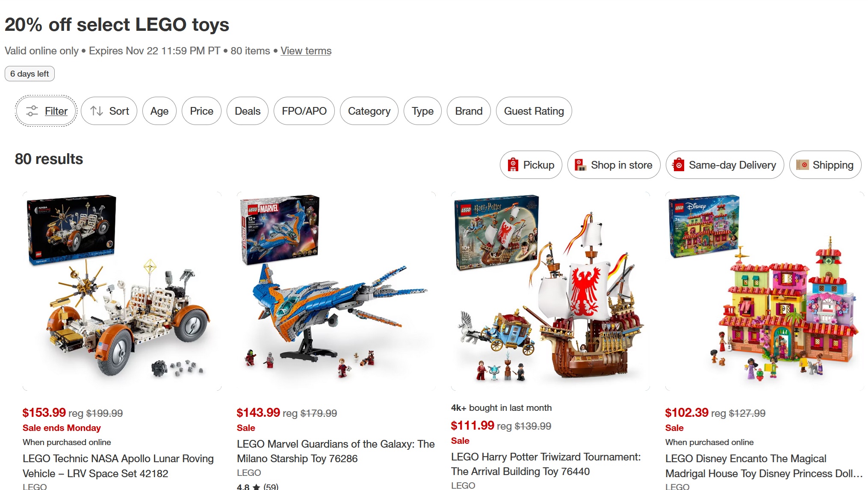The image size is (868, 490).
Task: Open the View terms link
Action: click(306, 51)
